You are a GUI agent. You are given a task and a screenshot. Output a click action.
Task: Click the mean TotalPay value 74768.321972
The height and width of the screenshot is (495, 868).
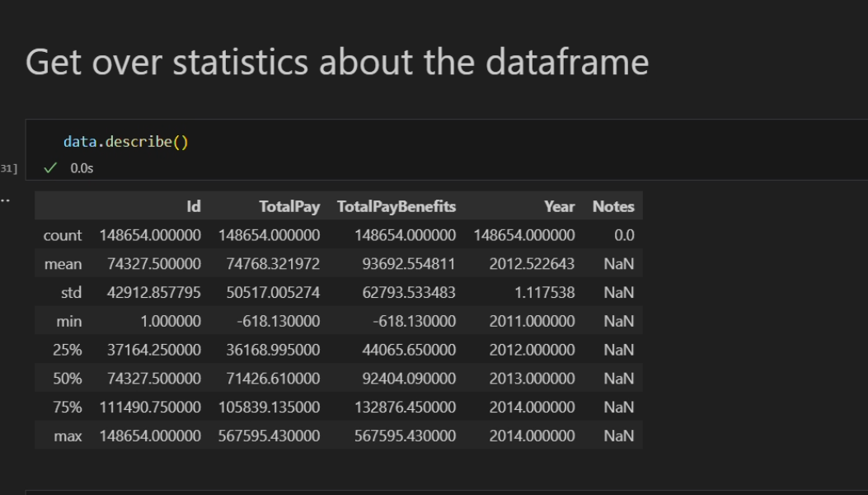click(x=273, y=264)
